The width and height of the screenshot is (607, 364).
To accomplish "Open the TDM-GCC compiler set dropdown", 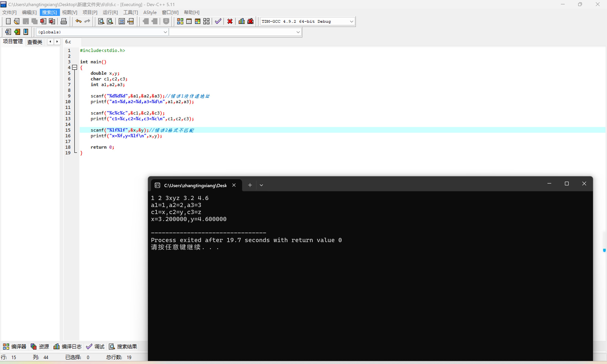I will click(x=351, y=22).
